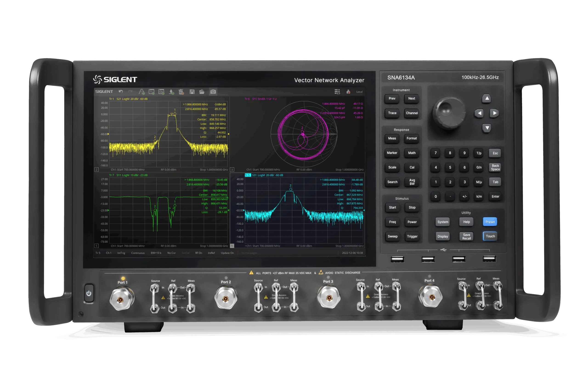Click the delete trash icon
The width and height of the screenshot is (588, 392).
pos(181,92)
